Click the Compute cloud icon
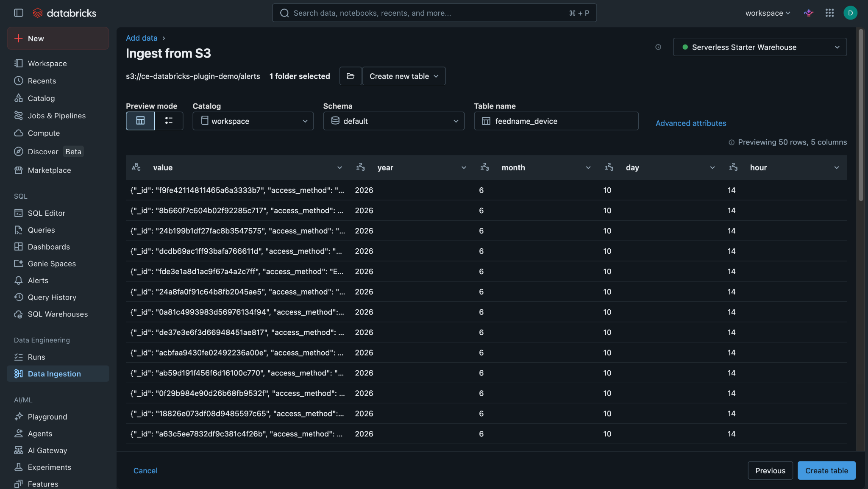Image resolution: width=868 pixels, height=489 pixels. [19, 133]
